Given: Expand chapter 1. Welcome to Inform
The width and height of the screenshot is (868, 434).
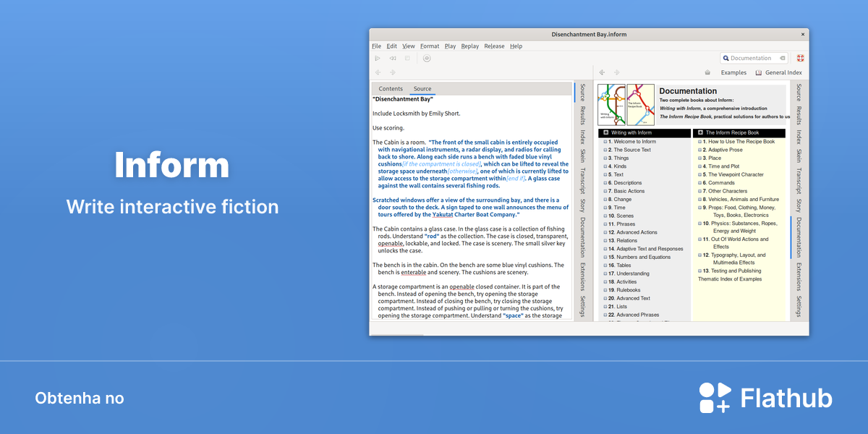Looking at the screenshot, I should click(605, 142).
